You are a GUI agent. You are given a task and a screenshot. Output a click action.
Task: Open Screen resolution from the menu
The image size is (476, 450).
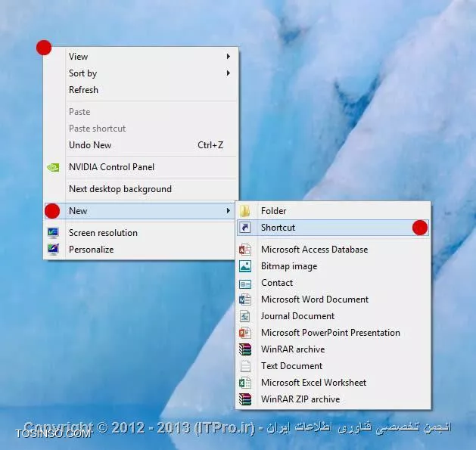click(141, 233)
